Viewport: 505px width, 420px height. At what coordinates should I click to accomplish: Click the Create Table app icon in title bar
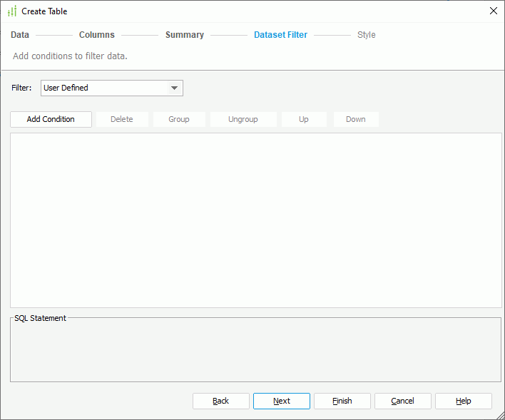pos(11,11)
